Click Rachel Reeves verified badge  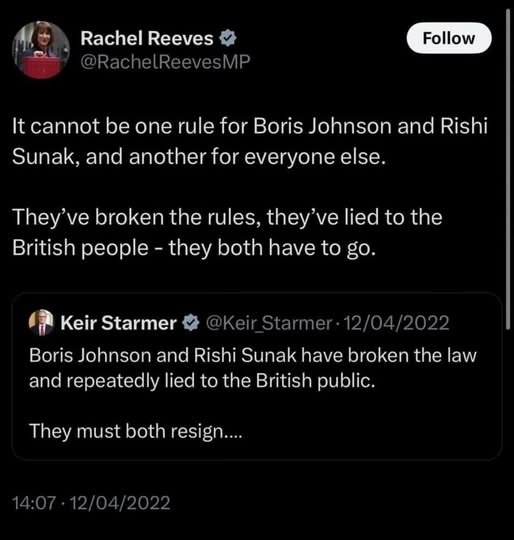tap(228, 38)
